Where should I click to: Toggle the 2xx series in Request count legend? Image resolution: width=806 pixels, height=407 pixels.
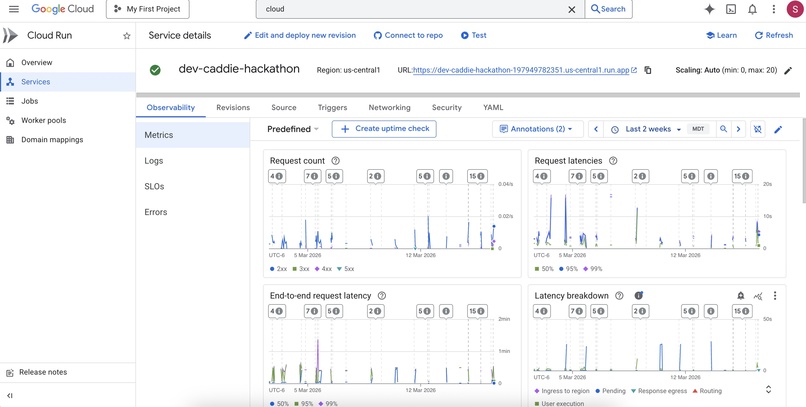278,269
